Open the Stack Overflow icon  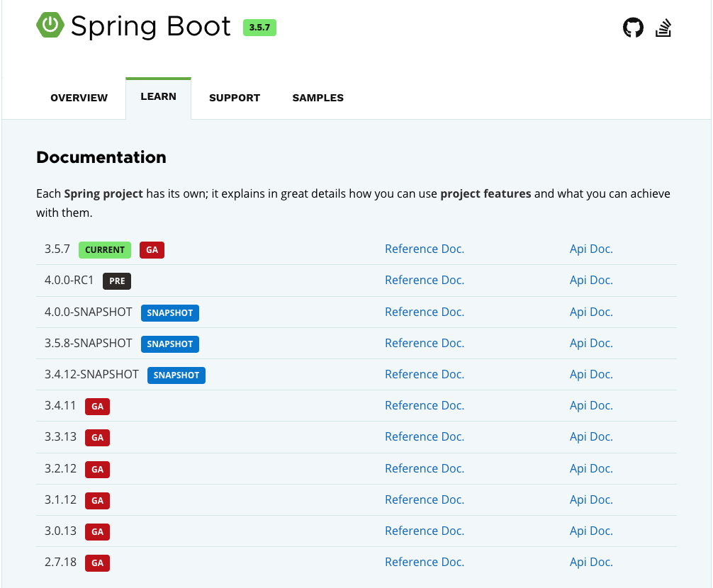click(663, 28)
